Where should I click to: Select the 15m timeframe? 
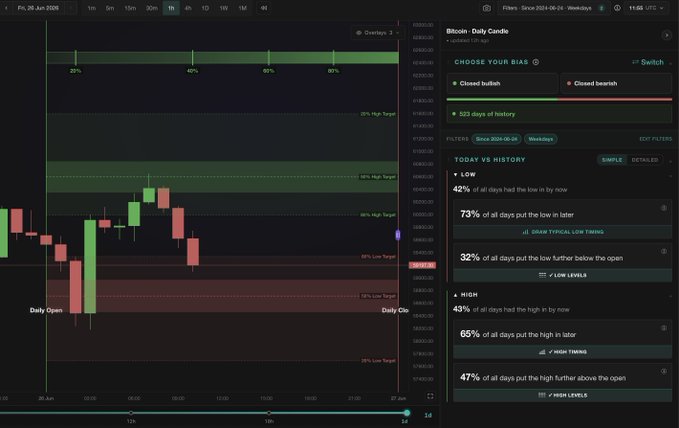(x=130, y=8)
